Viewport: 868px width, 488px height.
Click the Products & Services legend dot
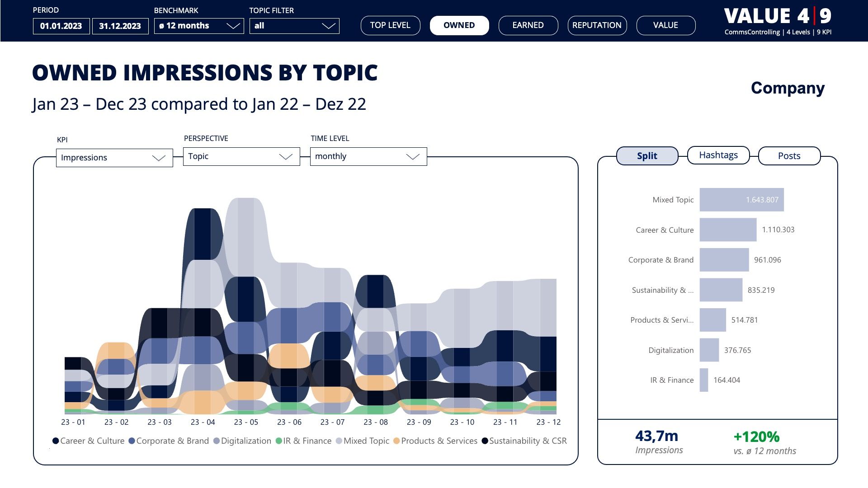coord(396,441)
